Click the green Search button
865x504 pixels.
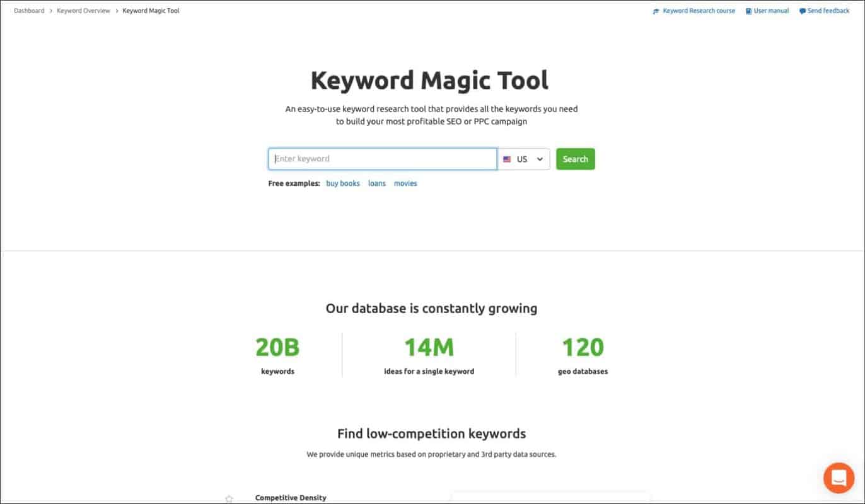click(x=575, y=159)
